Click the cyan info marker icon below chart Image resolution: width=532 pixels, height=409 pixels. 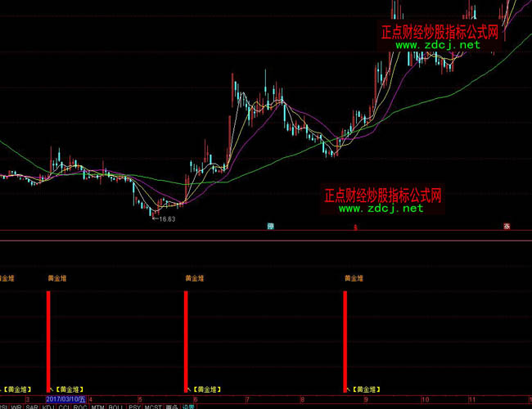(270, 226)
